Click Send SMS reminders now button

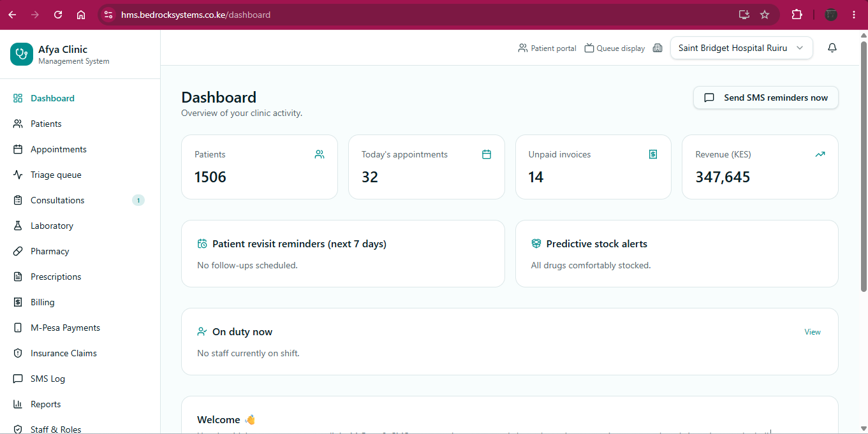[766, 98]
